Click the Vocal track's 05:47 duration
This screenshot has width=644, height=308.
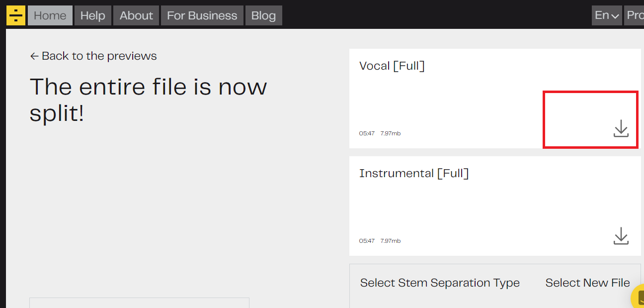coord(367,133)
